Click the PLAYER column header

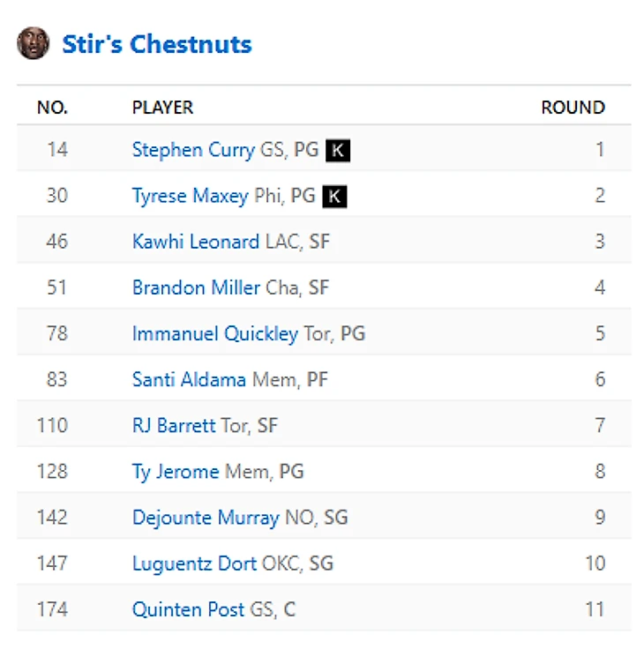click(162, 108)
